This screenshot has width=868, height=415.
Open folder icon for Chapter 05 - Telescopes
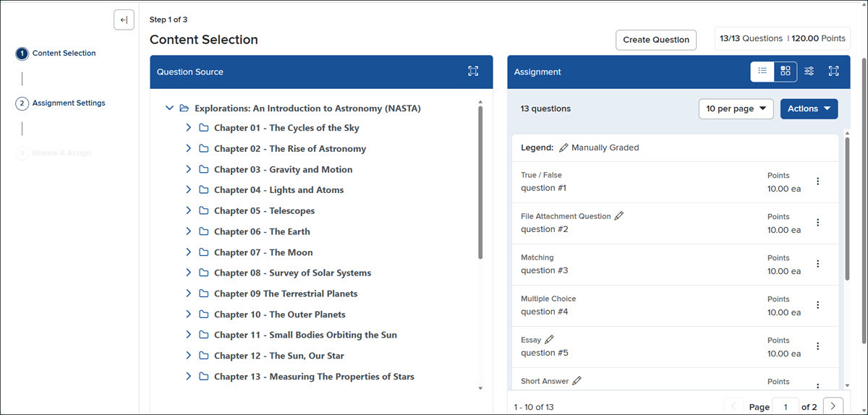point(204,211)
